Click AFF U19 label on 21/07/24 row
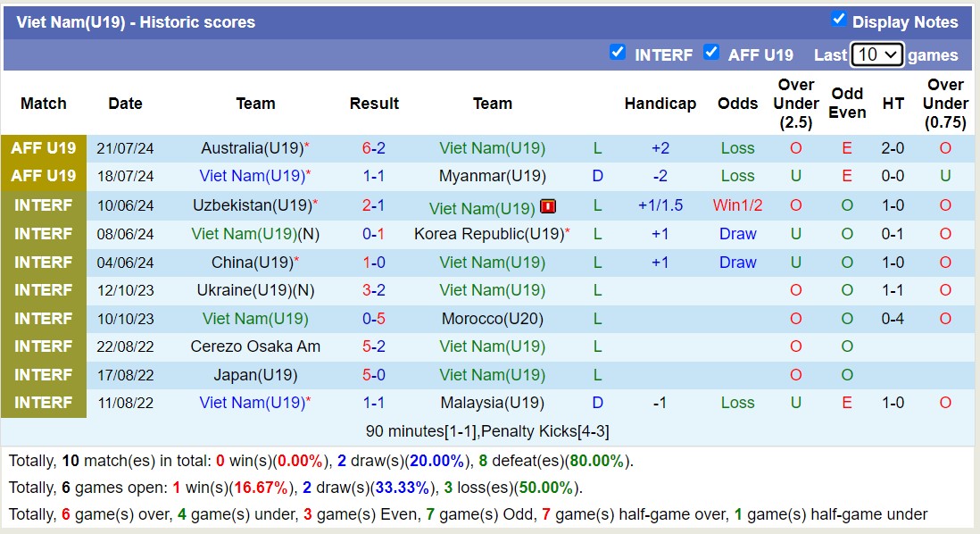The height and width of the screenshot is (534, 980). (44, 148)
